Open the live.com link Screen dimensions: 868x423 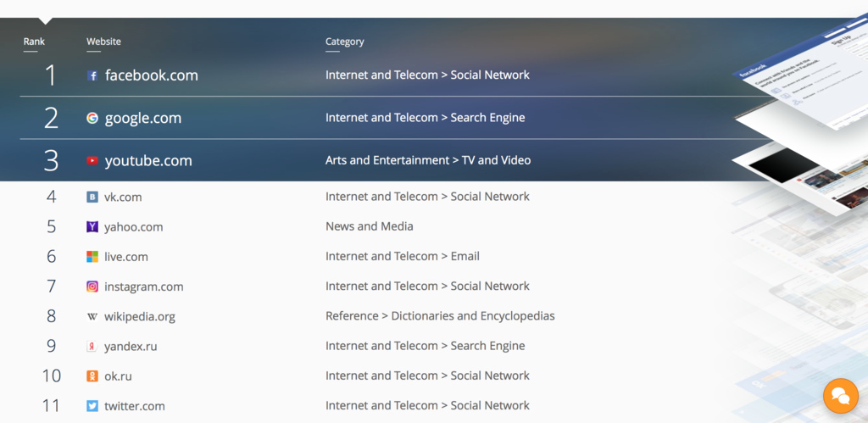coord(126,257)
